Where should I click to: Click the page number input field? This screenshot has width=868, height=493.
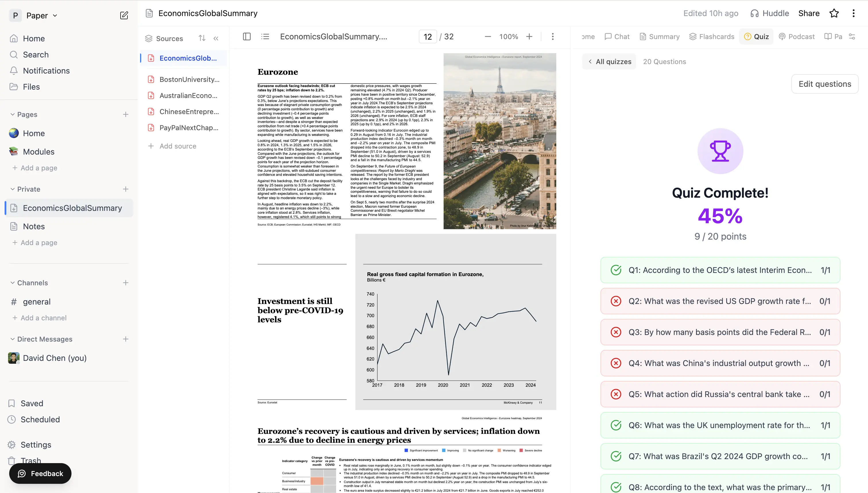[x=428, y=36]
